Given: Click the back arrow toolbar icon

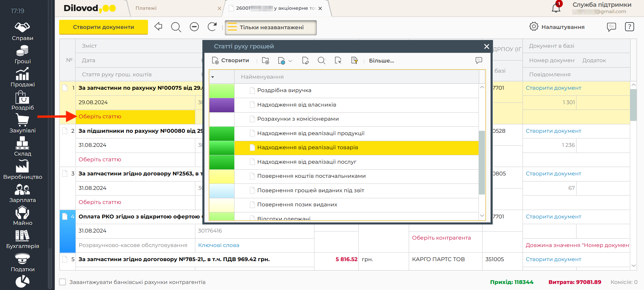Looking at the screenshot, I should (158, 27).
